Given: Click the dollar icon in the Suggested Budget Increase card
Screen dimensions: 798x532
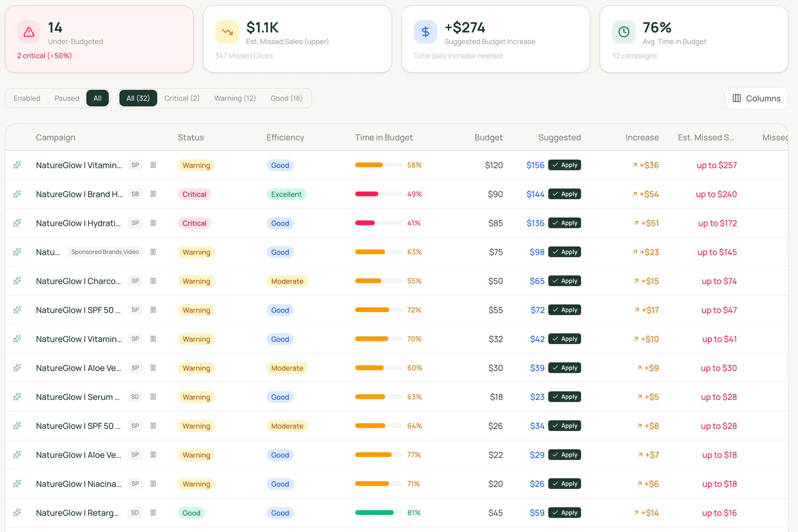Looking at the screenshot, I should pyautogui.click(x=425, y=32).
